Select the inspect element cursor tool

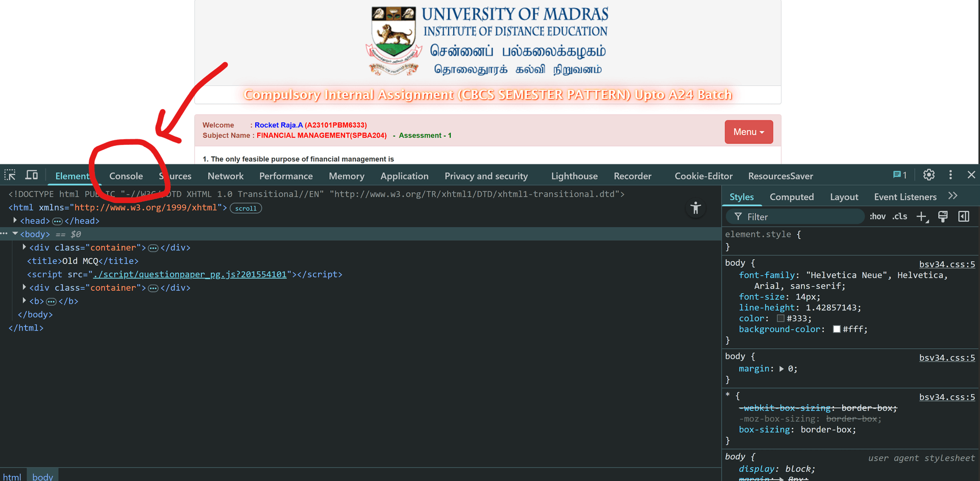pyautogui.click(x=10, y=175)
